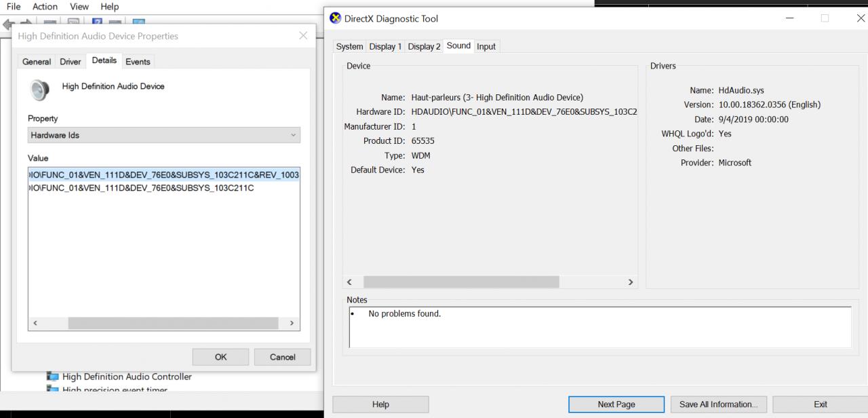This screenshot has width=868, height=418.
Task: Select the hardware ID value ending in REV_1003
Action: click(x=163, y=175)
